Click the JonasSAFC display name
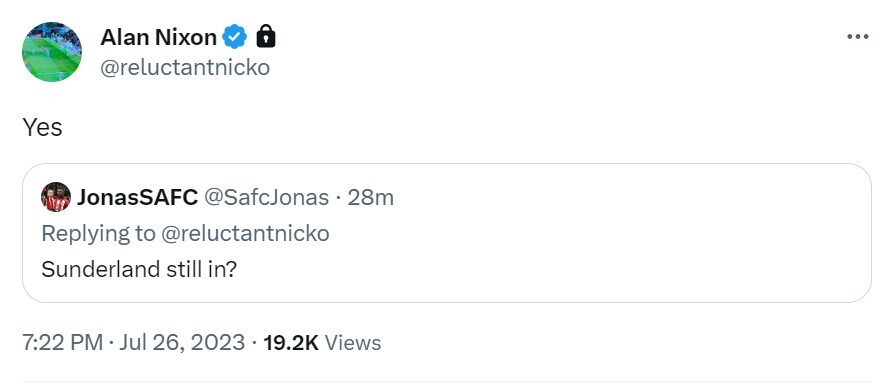The image size is (891, 391). [x=138, y=198]
